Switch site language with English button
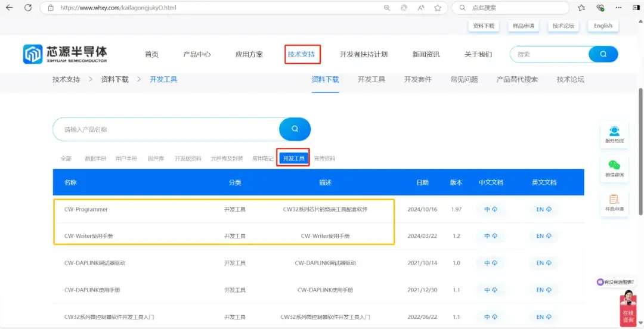The height and width of the screenshot is (329, 644). [603, 26]
